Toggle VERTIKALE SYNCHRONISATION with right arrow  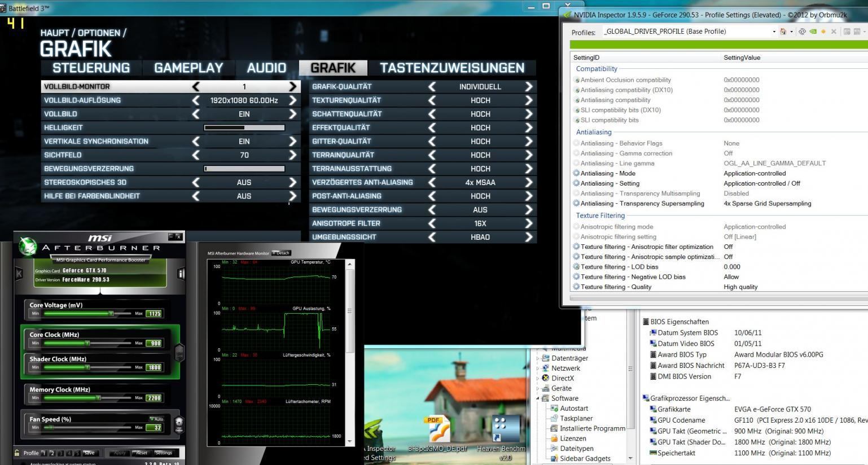click(292, 141)
